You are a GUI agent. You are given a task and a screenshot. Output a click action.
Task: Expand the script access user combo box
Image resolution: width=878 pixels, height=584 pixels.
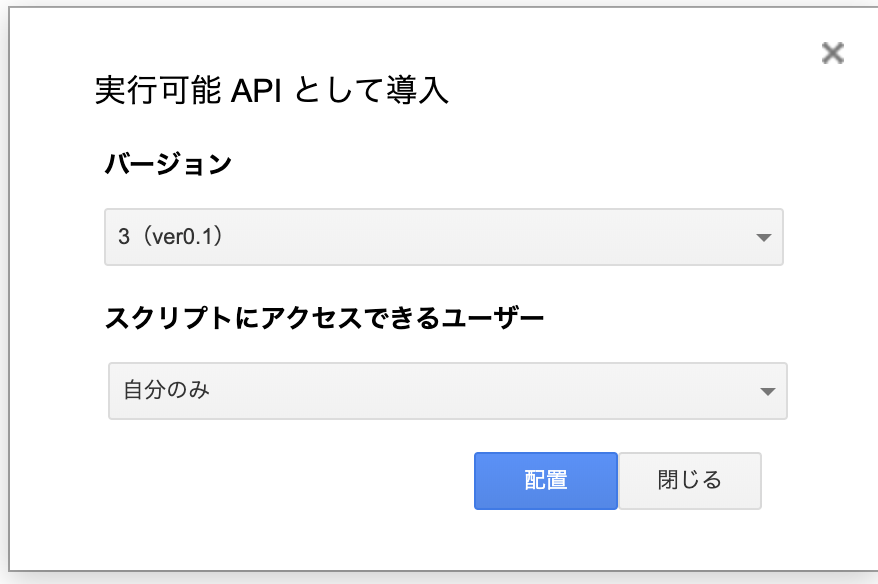pyautogui.click(x=447, y=391)
